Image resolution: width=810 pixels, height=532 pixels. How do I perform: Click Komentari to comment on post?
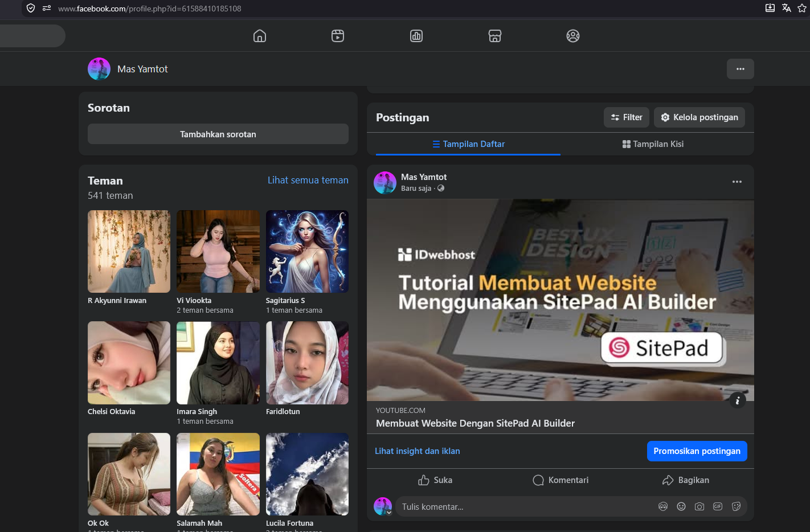561,480
